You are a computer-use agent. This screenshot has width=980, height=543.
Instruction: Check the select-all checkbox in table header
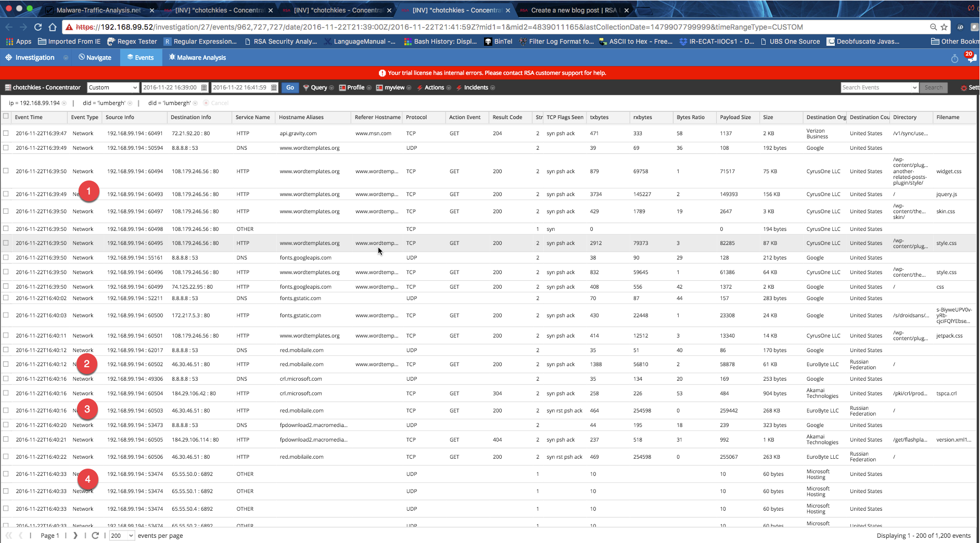tap(6, 117)
